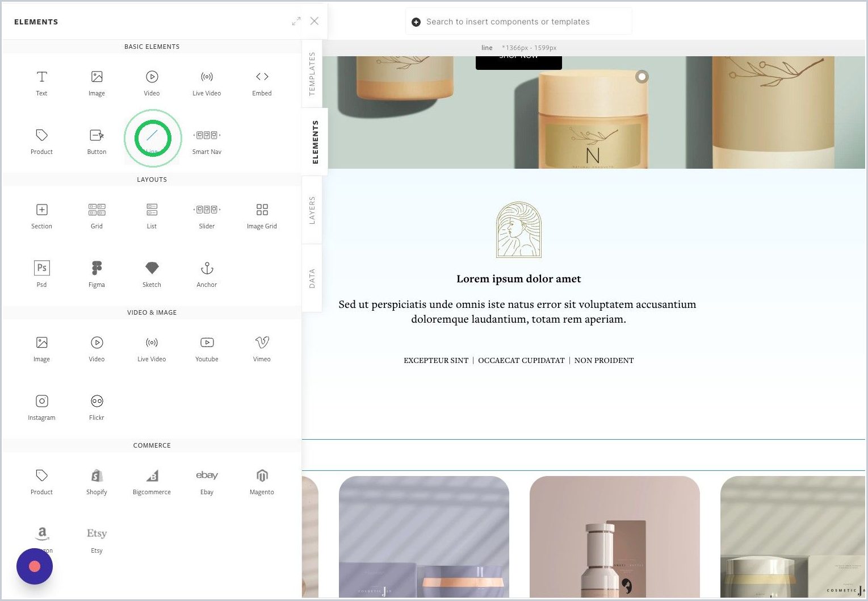This screenshot has width=868, height=601.
Task: Select the "Lorem ipsum dolor amet" heading
Action: click(519, 279)
